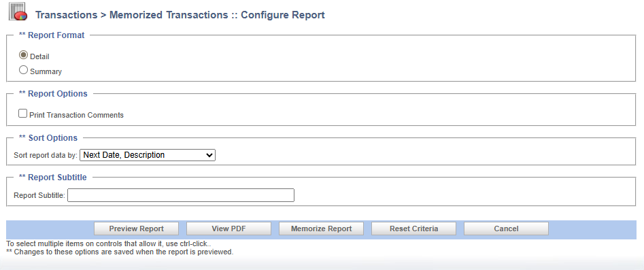The width and height of the screenshot is (644, 270).
Task: Select the Detail report format
Action: (23, 55)
